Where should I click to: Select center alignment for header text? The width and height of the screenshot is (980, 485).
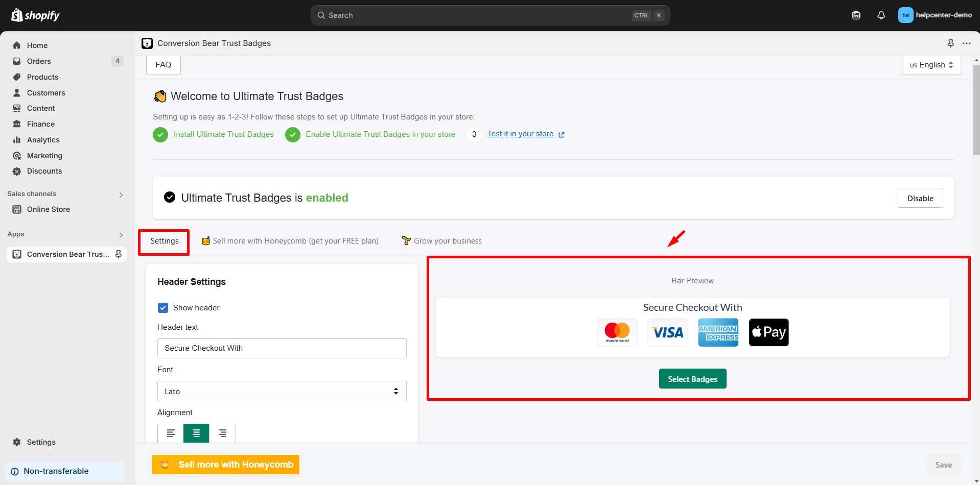point(196,432)
